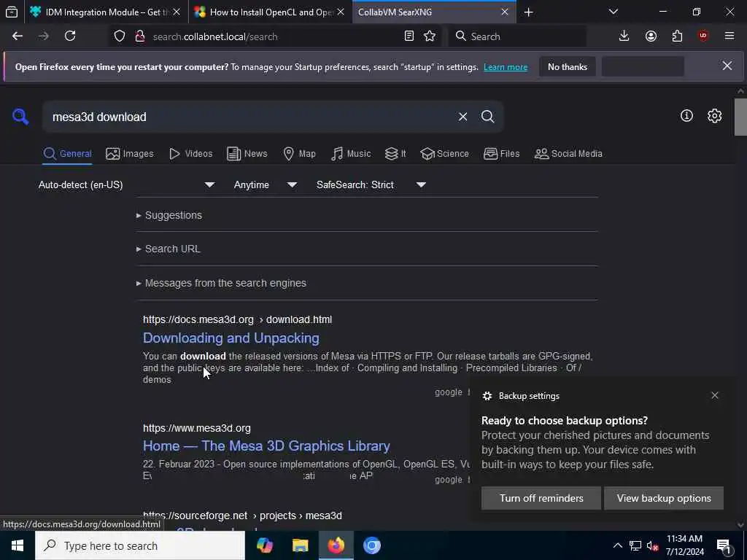Switch to Images search category
The image size is (747, 560).
click(130, 154)
